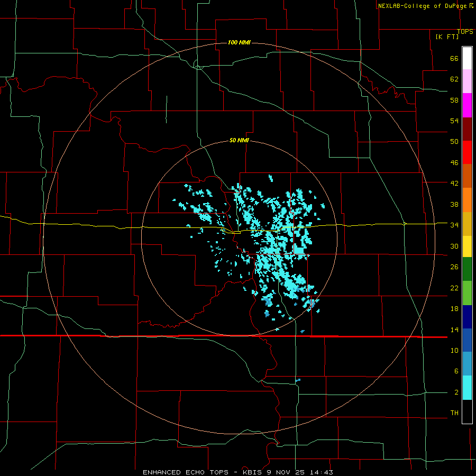476x476 pixels.
Task: Click the 100 NMI range ring label
Action: pyautogui.click(x=239, y=42)
